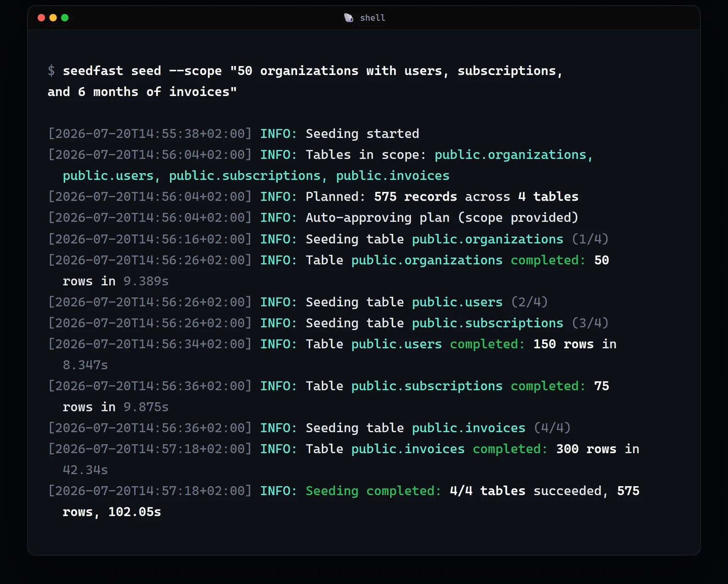This screenshot has width=728, height=584.
Task: Click 'public.organizations' in the Seeding table line
Action: pyautogui.click(x=488, y=239)
